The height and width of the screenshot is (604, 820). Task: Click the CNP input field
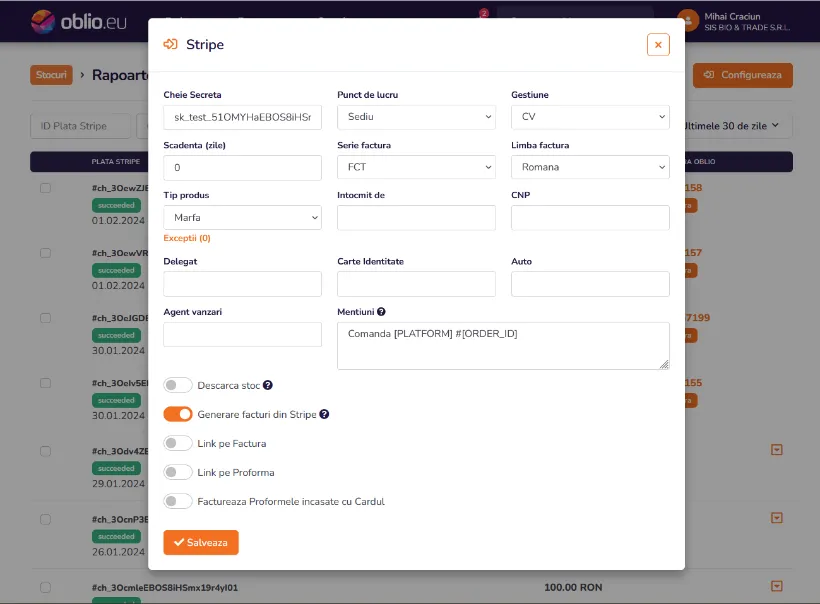[590, 218]
